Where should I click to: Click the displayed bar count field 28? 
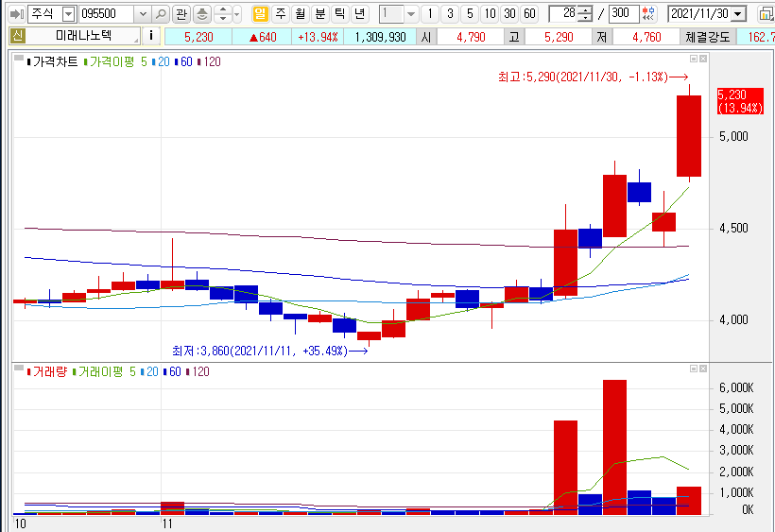[563, 14]
